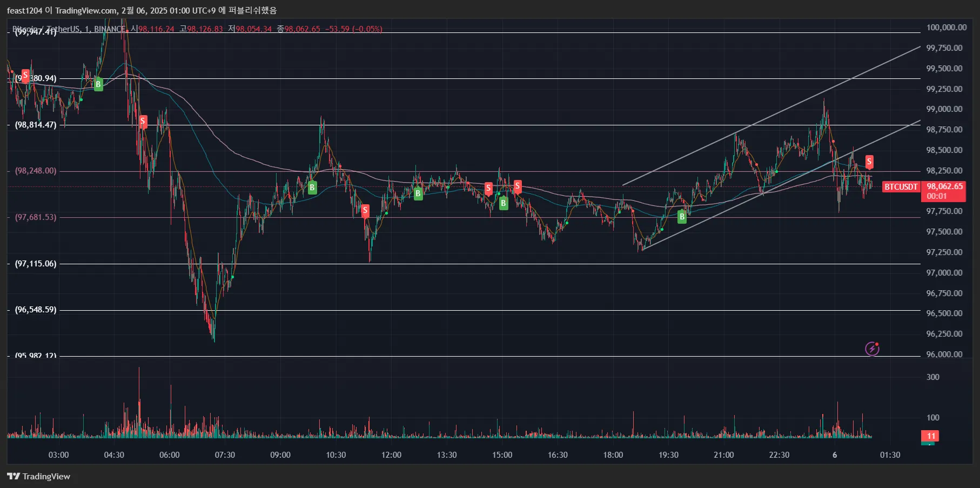
Task: Click the high value 98,126.83
Action: [205, 29]
